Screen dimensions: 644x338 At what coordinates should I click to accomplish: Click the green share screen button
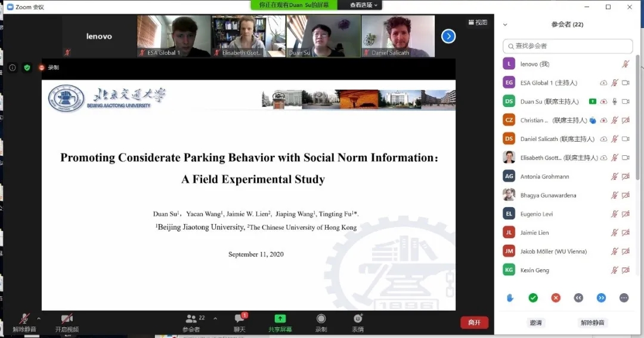(x=280, y=322)
